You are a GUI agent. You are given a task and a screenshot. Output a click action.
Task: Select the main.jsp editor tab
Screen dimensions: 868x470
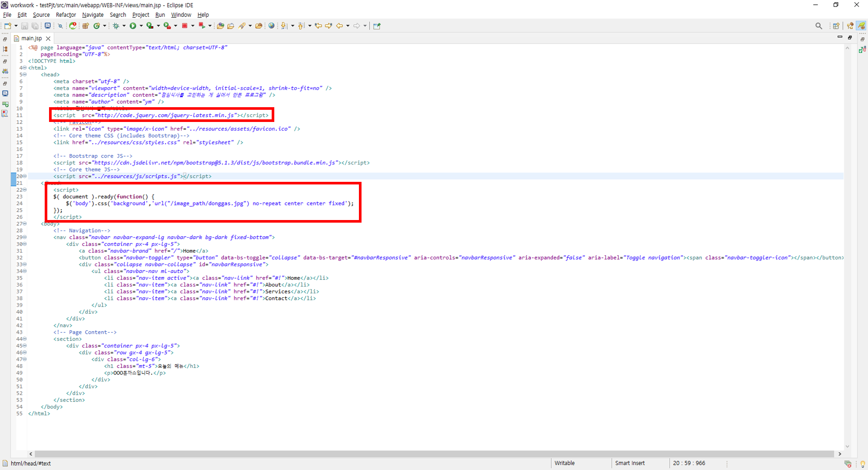[31, 38]
